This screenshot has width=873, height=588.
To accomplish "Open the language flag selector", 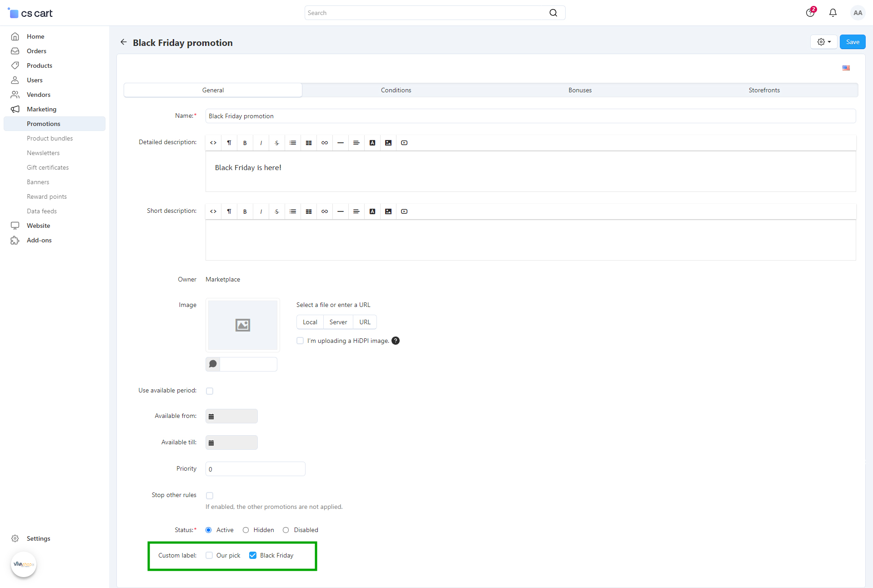I will click(846, 68).
